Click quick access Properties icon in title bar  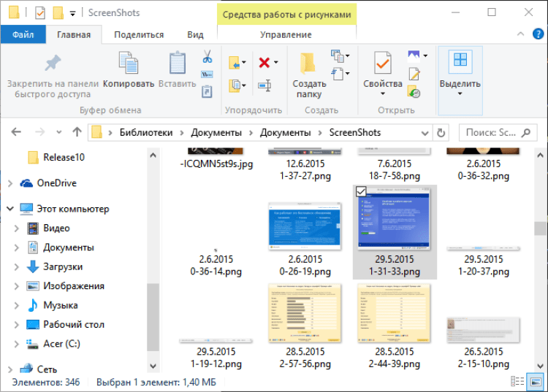coord(40,13)
